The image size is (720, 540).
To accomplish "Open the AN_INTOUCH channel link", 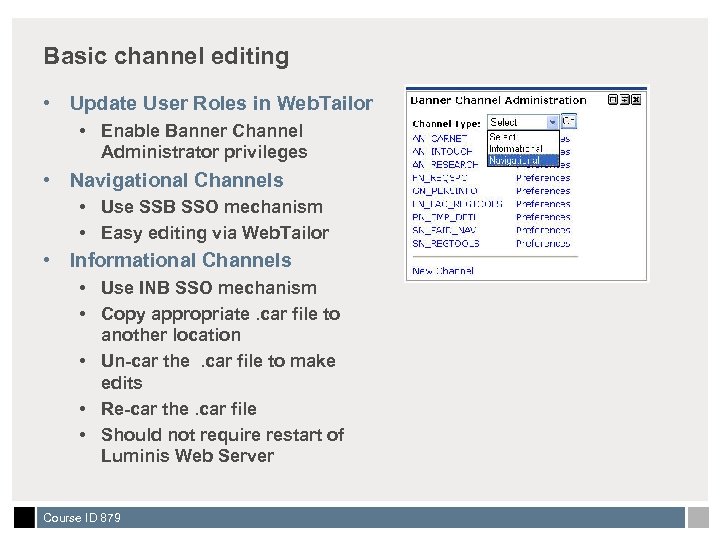I will (442, 152).
